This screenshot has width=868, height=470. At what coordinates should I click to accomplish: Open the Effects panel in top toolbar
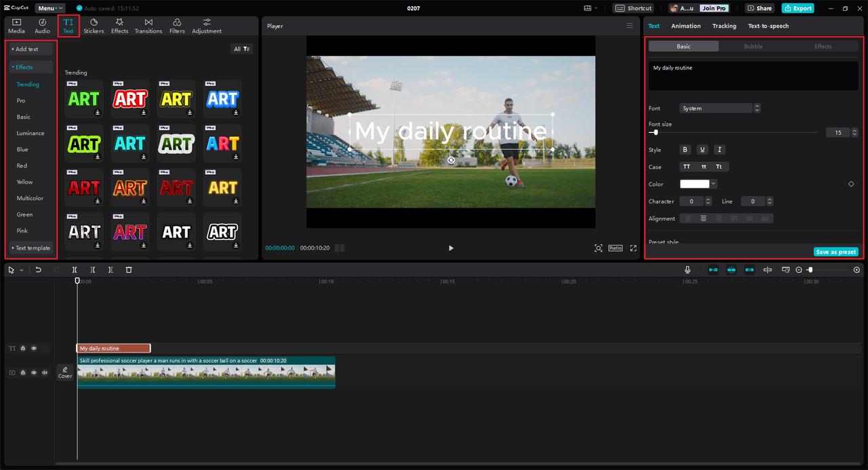119,26
